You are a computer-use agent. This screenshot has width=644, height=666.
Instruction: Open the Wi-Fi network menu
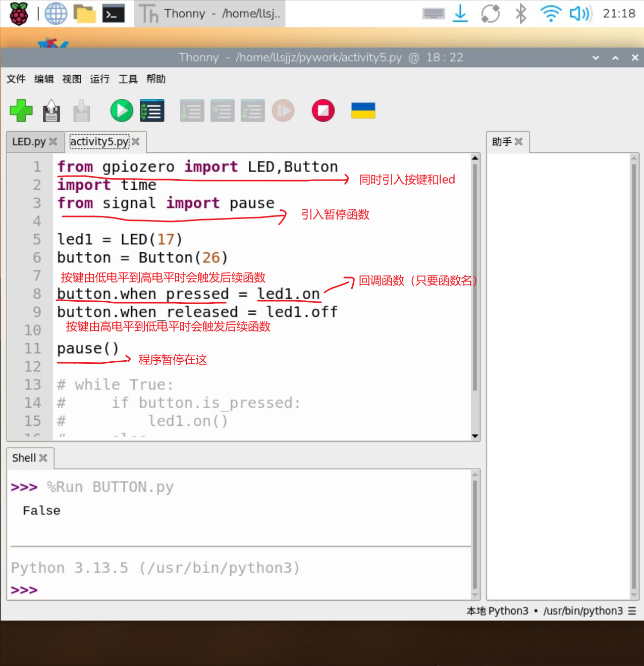point(551,14)
